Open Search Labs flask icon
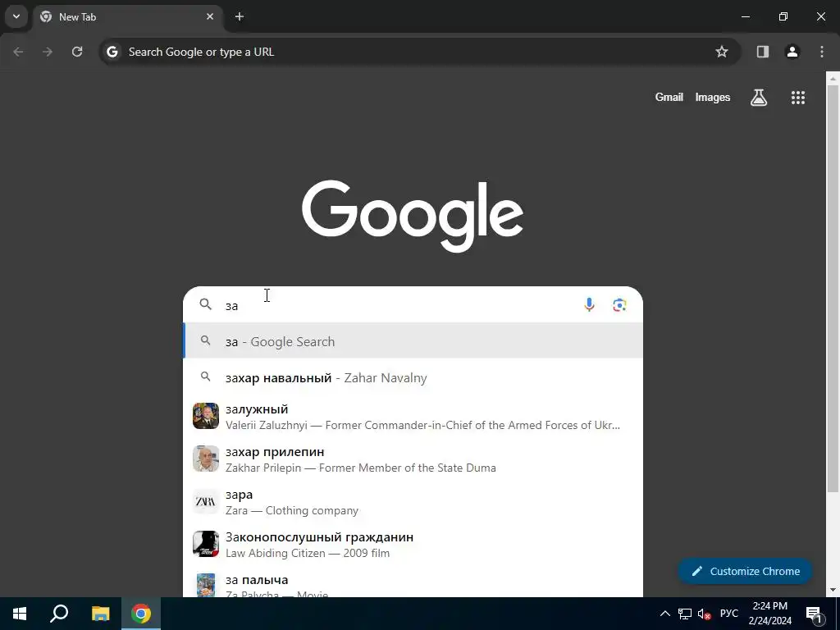 (759, 97)
